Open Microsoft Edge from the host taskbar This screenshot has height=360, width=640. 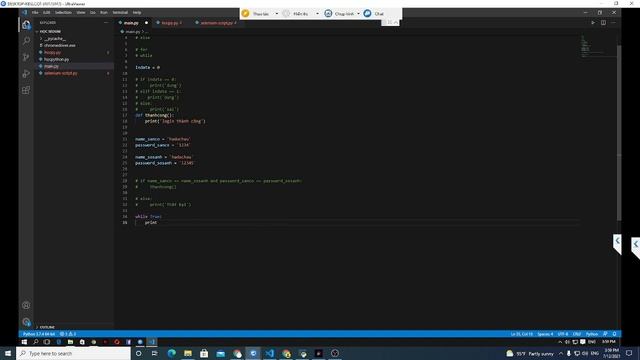click(171, 353)
